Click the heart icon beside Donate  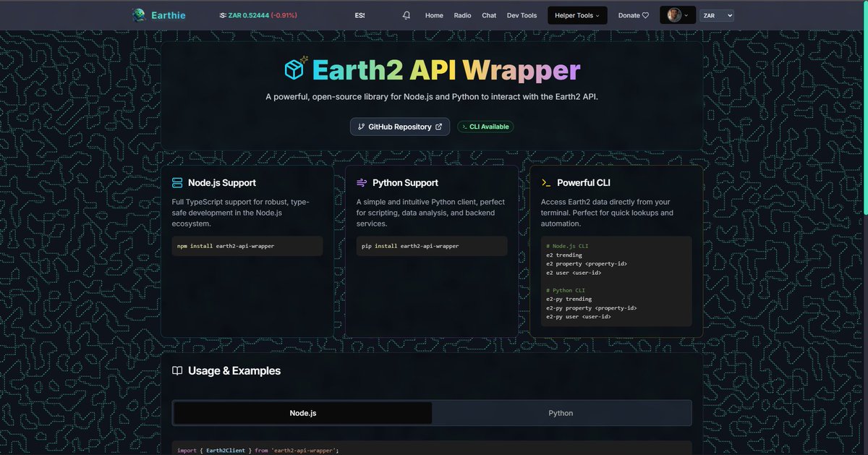pos(645,15)
